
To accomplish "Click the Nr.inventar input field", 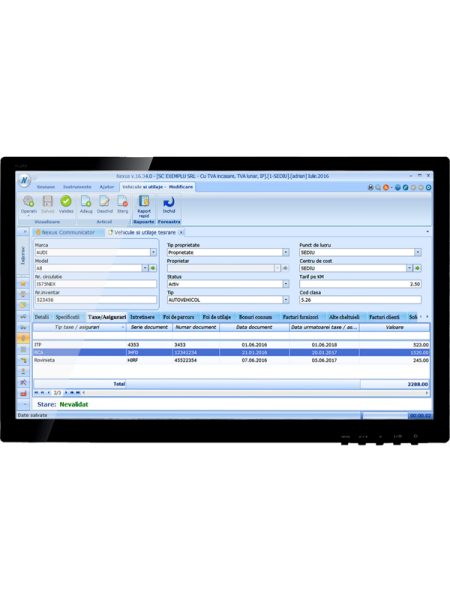I will (96, 300).
